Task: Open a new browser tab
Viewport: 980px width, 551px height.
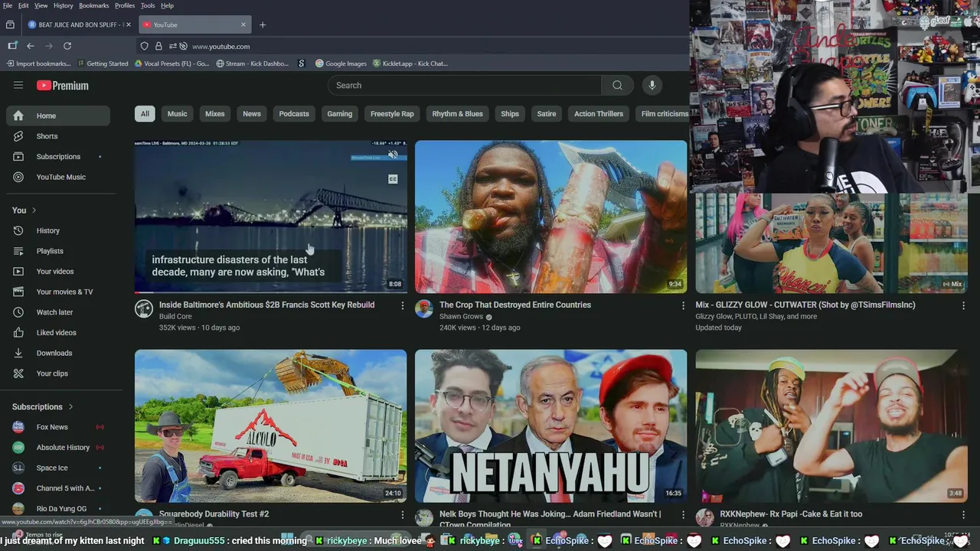Action: click(x=263, y=24)
